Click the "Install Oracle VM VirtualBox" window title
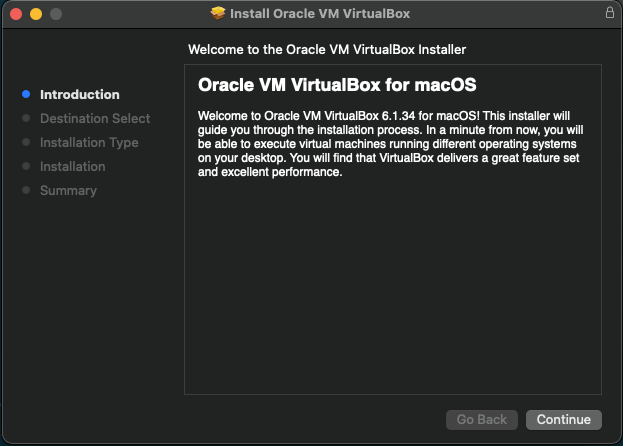Screen dimensions: 623x446 point(320,14)
